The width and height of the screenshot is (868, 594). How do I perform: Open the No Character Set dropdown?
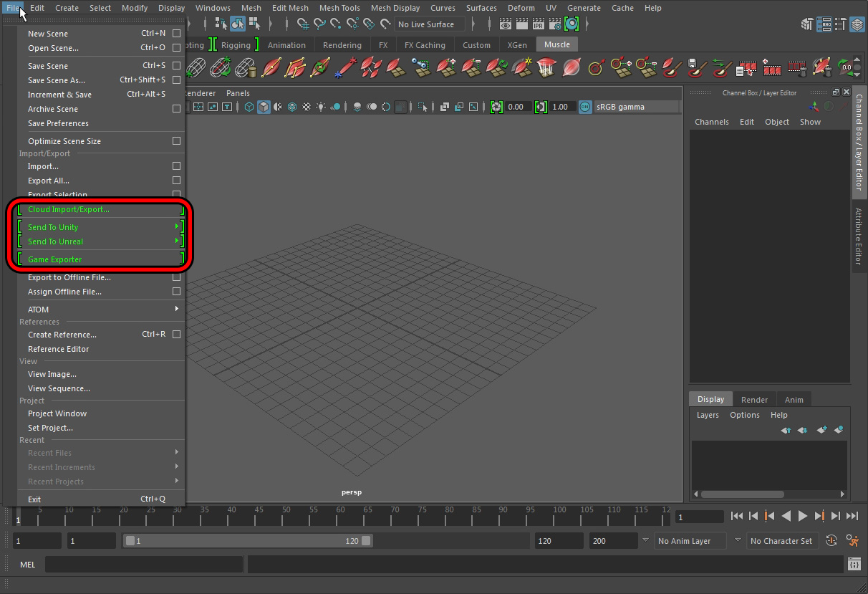click(781, 541)
